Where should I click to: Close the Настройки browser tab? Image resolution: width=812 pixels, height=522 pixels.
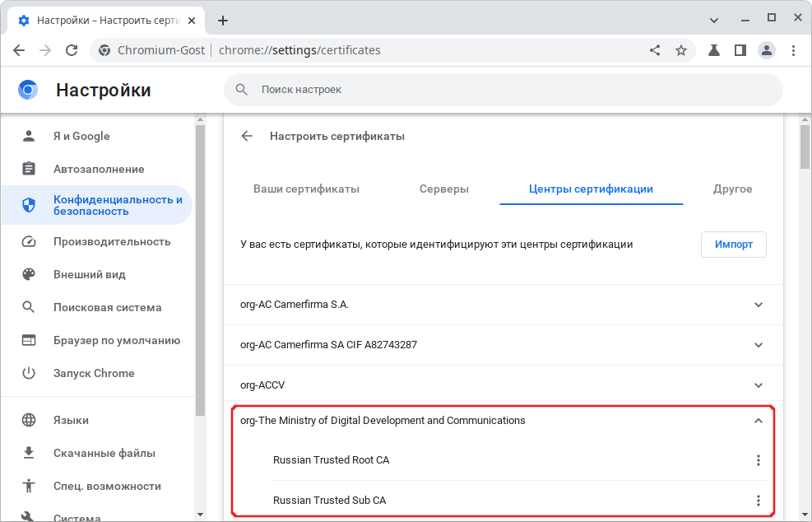click(x=192, y=21)
